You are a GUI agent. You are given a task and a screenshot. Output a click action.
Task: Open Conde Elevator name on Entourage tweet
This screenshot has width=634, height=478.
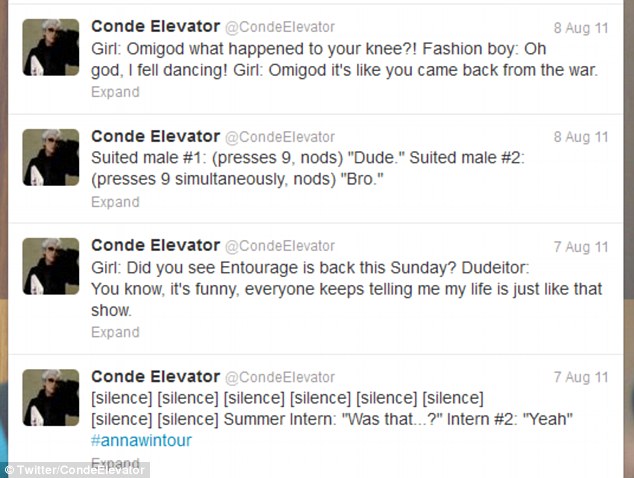click(x=155, y=246)
